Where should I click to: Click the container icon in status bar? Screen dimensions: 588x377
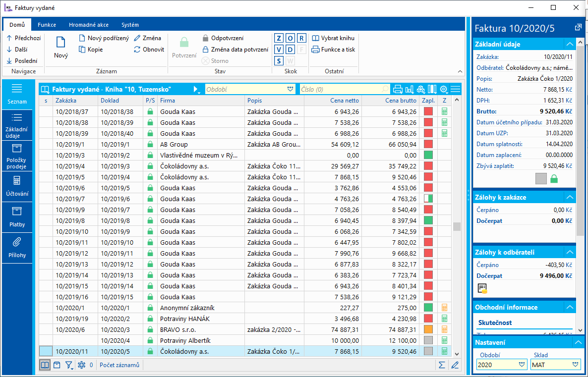pos(57,365)
